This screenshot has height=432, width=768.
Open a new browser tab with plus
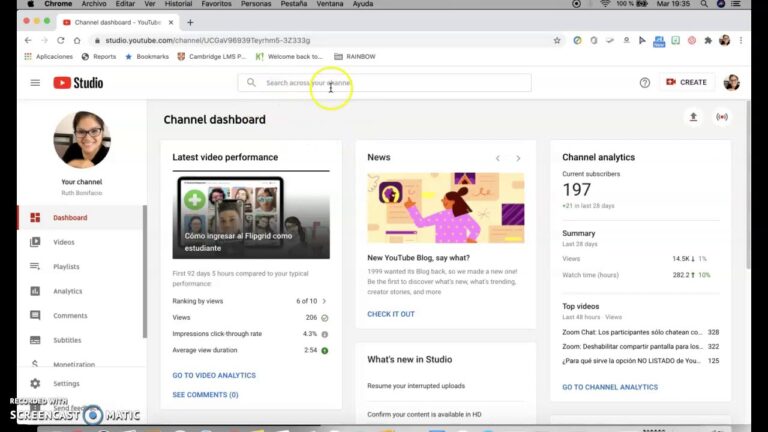[190, 23]
